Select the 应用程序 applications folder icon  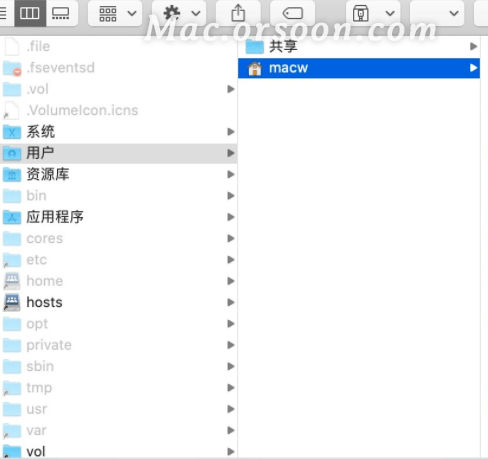[12, 217]
